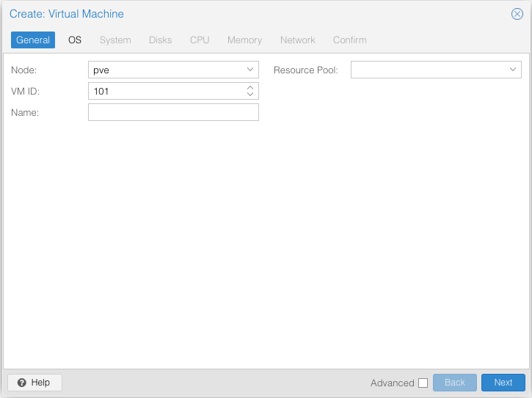The image size is (532, 398).
Task: Switch to the General tab
Action: pos(33,40)
